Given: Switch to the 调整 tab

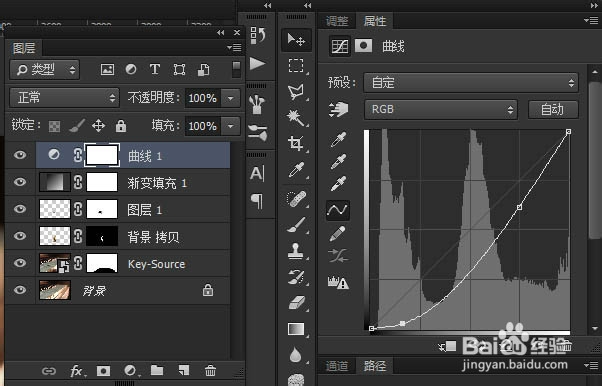Looking at the screenshot, I should [337, 21].
